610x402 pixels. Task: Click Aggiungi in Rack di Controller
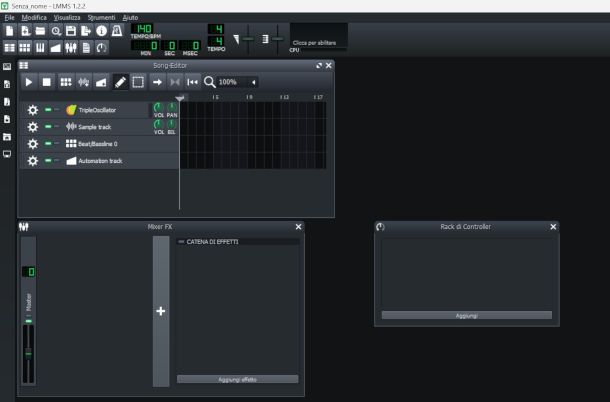[466, 316]
